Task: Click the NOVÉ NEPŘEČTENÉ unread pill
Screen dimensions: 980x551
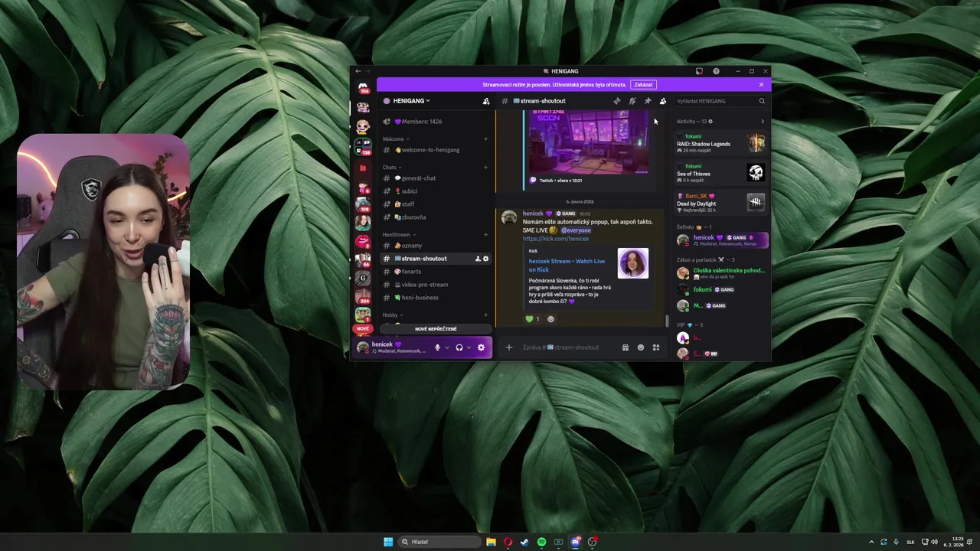Action: pos(436,329)
